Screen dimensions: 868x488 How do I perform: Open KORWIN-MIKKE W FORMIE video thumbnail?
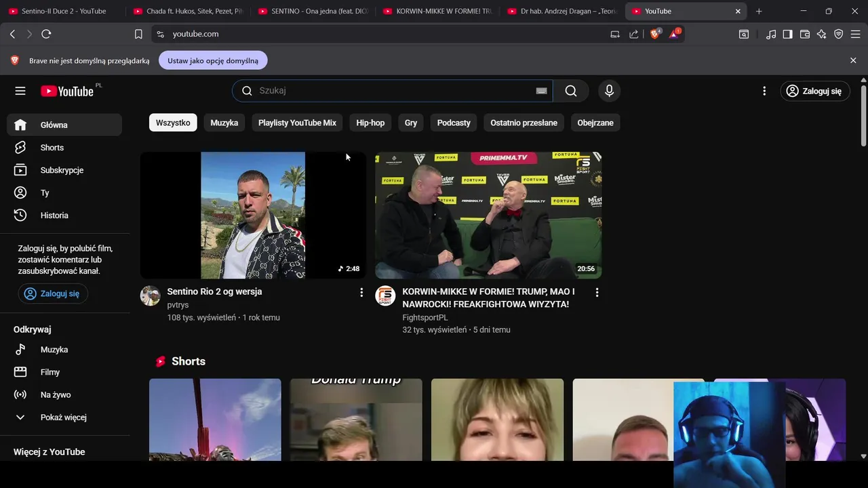click(488, 215)
